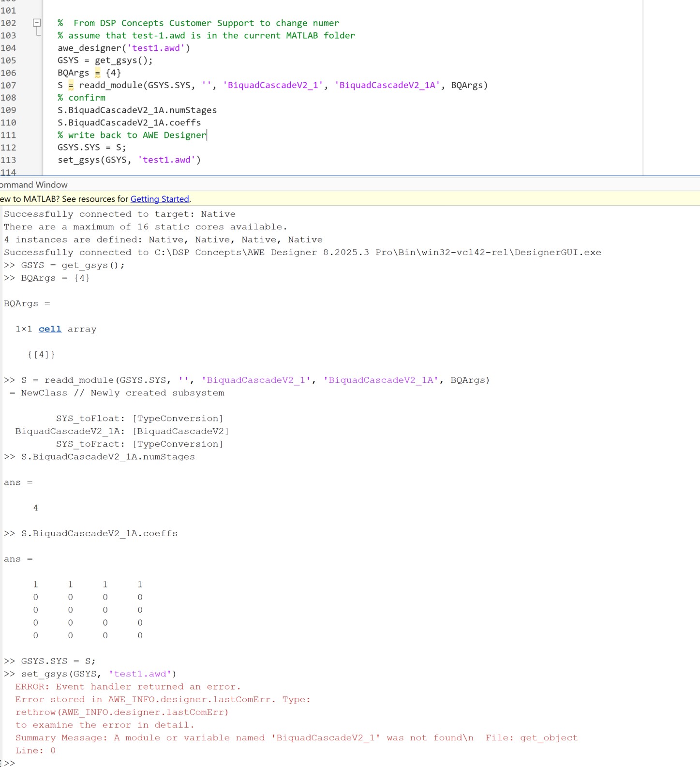Click the 'rethrow(AWE_INFO.designer.lastComErr)' error line
This screenshot has height=767, width=700.
(x=121, y=712)
